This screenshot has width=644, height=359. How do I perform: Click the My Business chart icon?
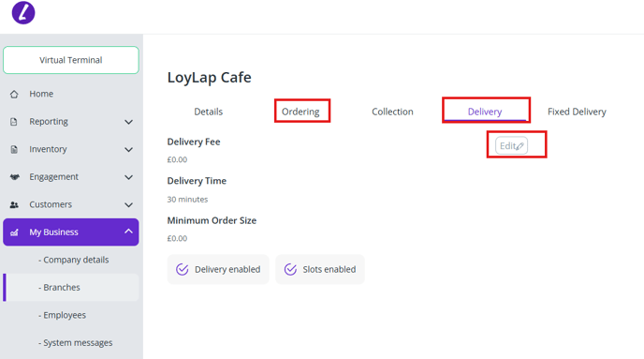[14, 232]
